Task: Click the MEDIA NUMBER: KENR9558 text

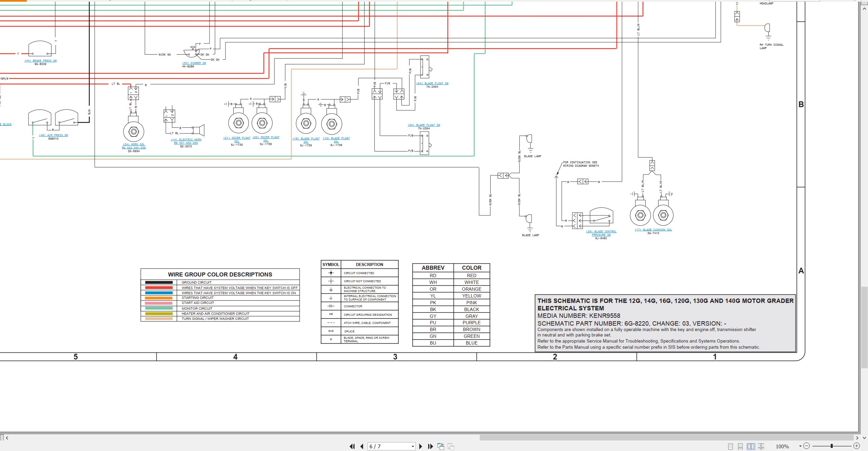Action: [579, 315]
